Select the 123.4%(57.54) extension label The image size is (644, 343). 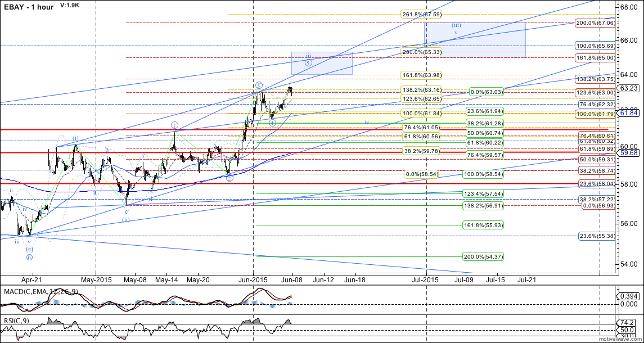click(x=483, y=193)
